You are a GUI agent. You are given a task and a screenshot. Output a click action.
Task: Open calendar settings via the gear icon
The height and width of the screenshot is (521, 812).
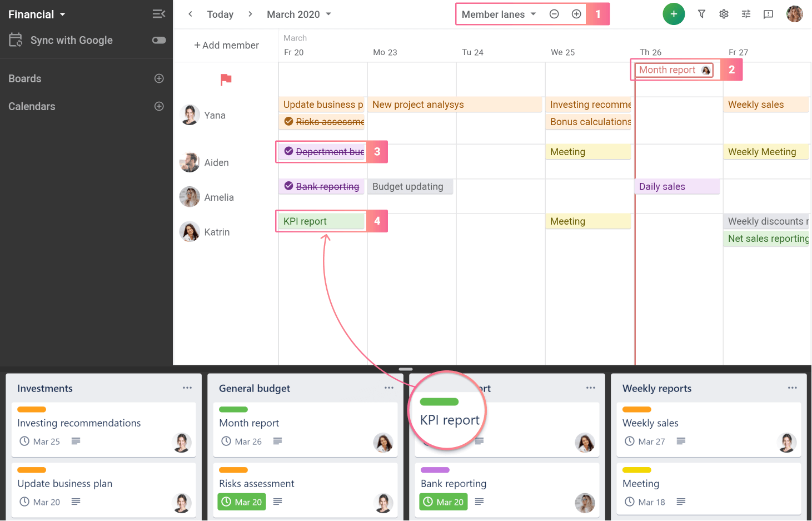click(724, 14)
